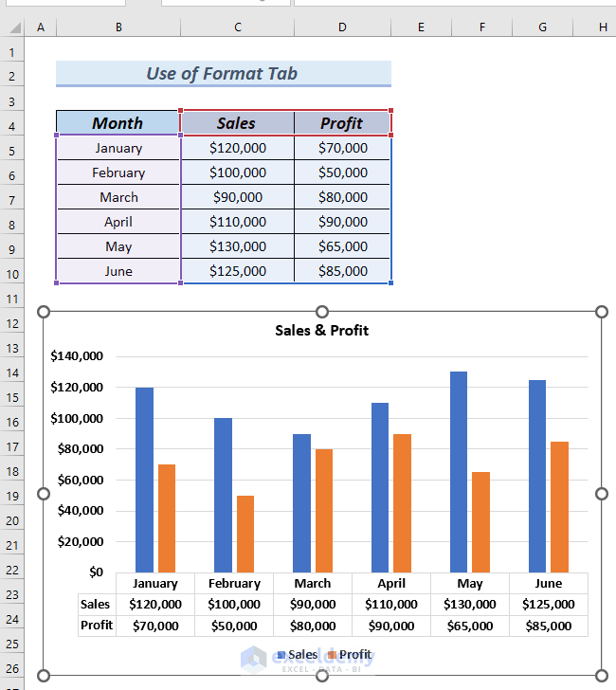Click the Sales & Profit chart title
The width and height of the screenshot is (616, 690).
[321, 331]
